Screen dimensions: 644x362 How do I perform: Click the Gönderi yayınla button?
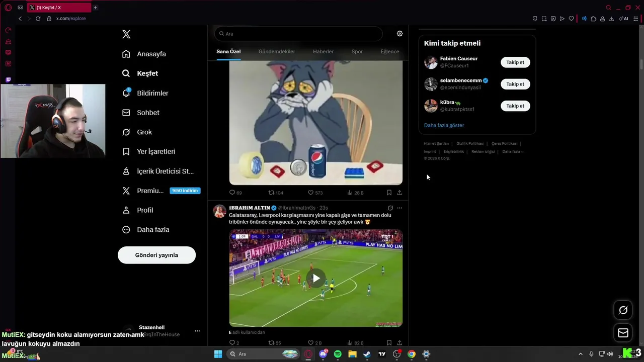pos(156,255)
